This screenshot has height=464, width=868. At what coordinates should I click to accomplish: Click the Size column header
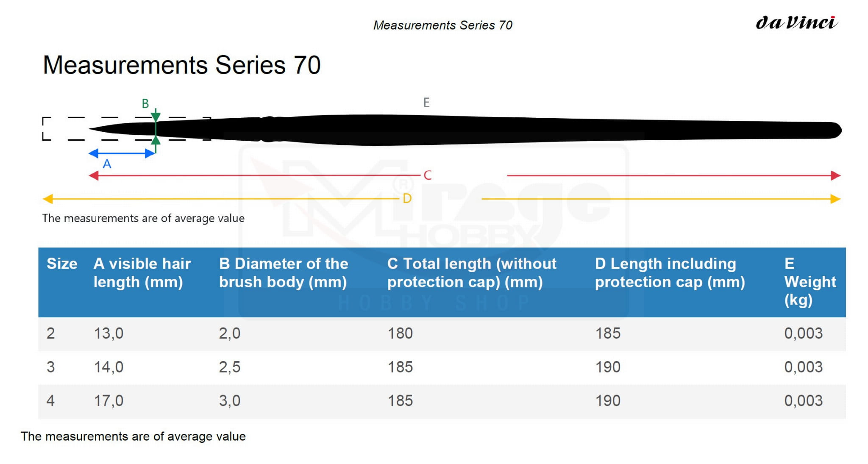62,264
